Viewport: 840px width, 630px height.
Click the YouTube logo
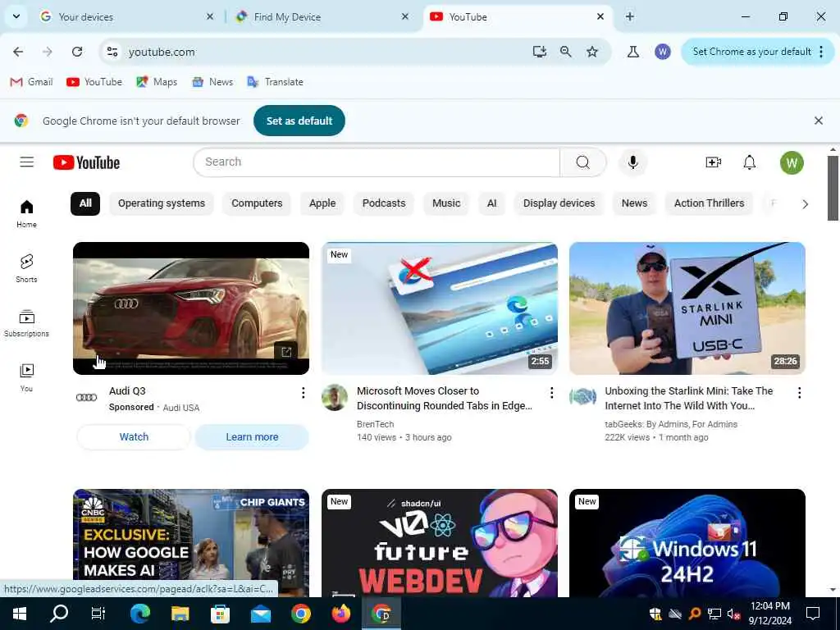[86, 162]
